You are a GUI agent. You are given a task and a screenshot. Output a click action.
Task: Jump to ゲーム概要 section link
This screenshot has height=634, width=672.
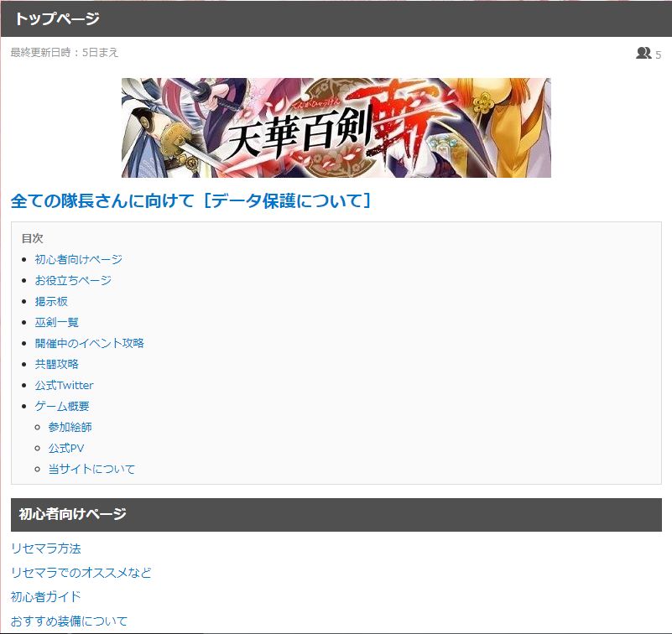[62, 406]
